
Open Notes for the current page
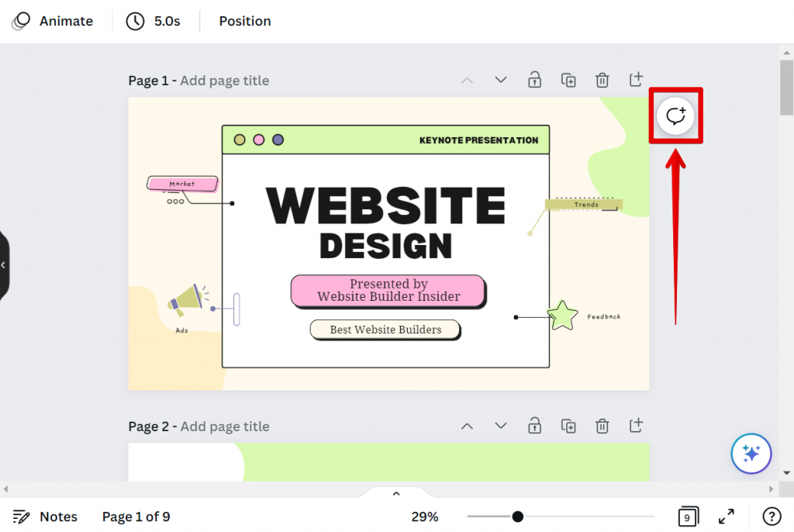click(45, 516)
